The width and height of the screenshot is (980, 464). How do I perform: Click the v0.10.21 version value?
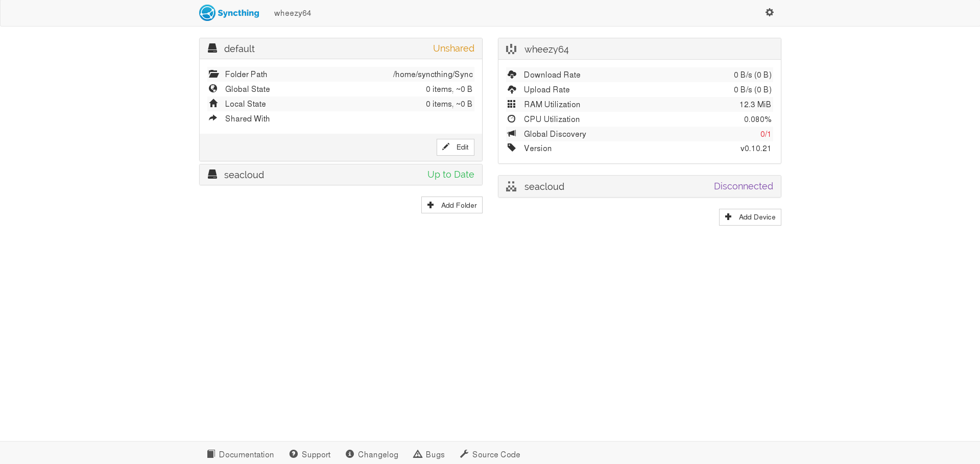click(x=756, y=149)
